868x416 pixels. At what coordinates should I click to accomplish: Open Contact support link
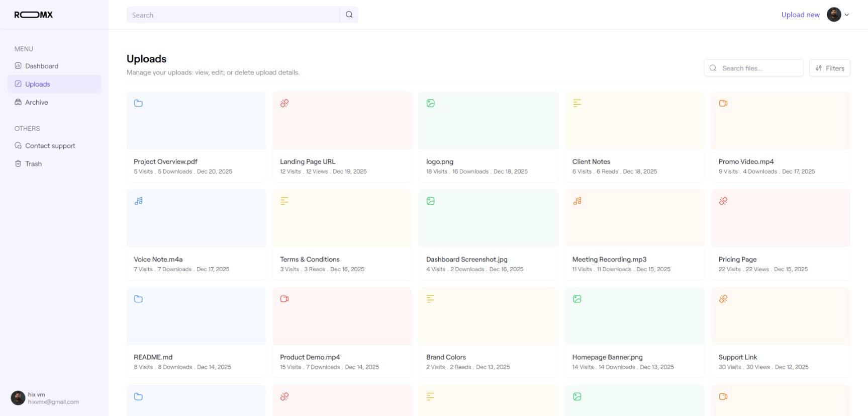click(x=50, y=146)
